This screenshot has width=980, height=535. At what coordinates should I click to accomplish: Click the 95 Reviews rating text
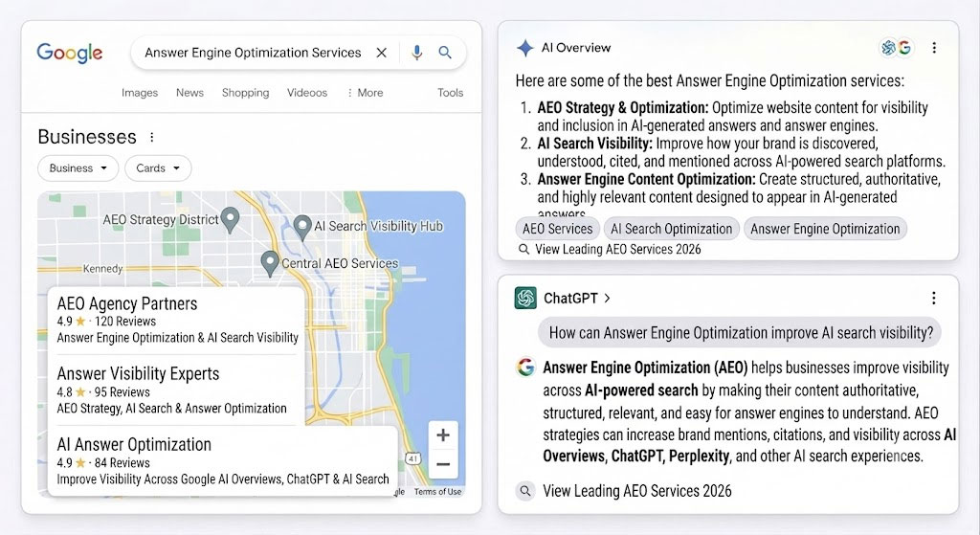(x=122, y=391)
